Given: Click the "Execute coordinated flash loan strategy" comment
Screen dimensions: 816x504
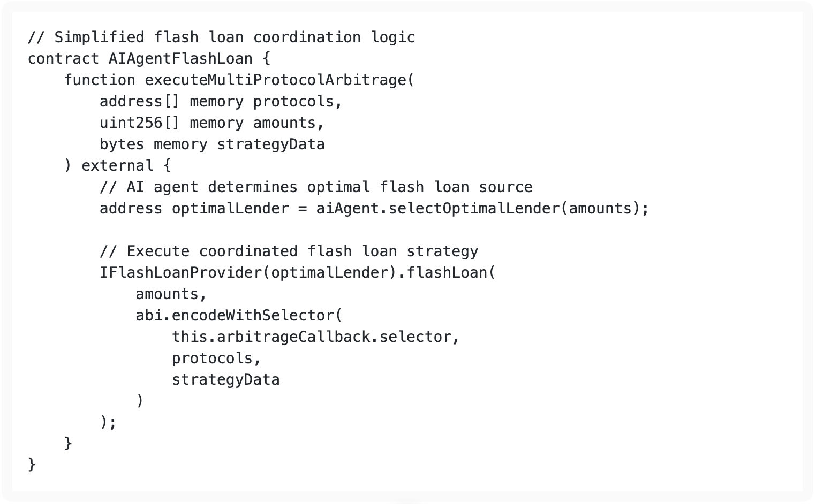Looking at the screenshot, I should 289,251.
